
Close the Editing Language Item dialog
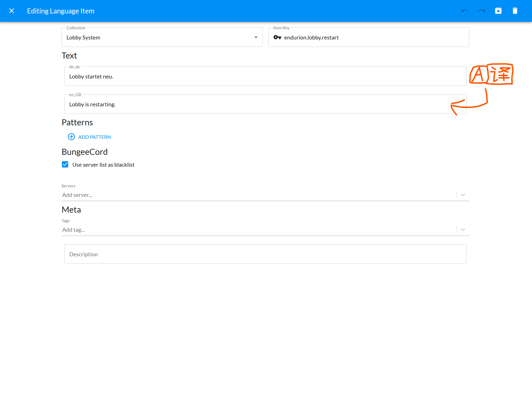pyautogui.click(x=11, y=11)
